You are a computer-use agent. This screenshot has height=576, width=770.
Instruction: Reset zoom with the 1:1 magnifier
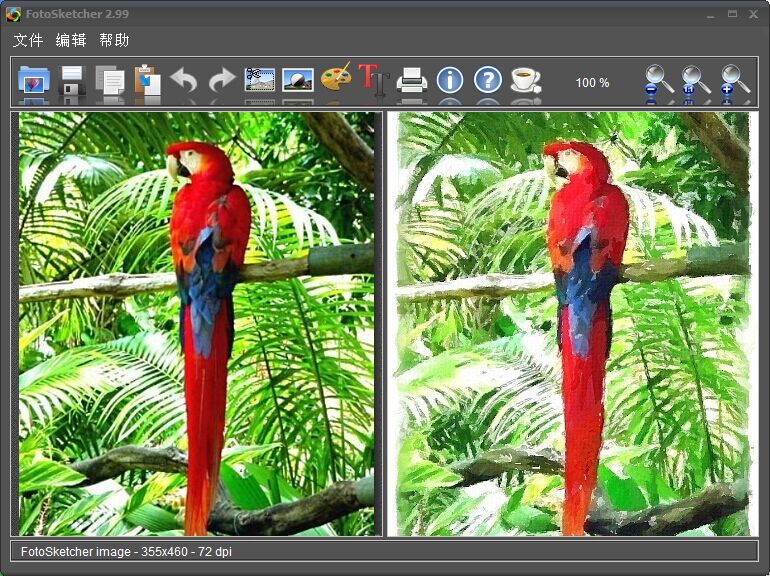[696, 80]
